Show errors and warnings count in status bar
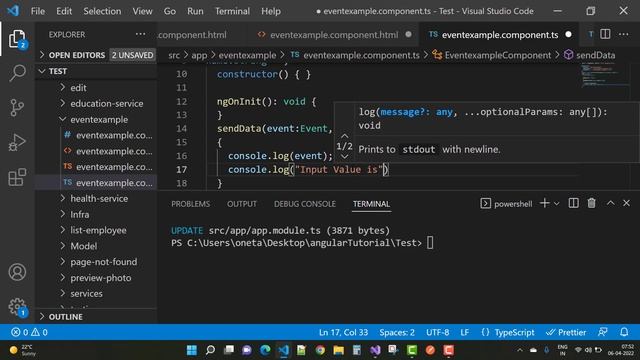The image size is (640, 360). coord(29,332)
